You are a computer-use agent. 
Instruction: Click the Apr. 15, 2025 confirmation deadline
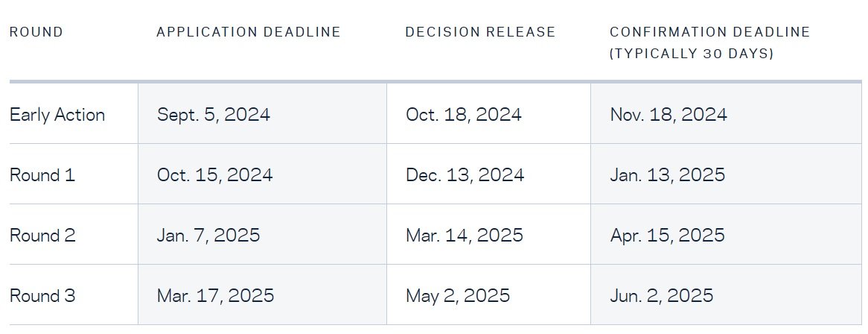pyautogui.click(x=668, y=236)
